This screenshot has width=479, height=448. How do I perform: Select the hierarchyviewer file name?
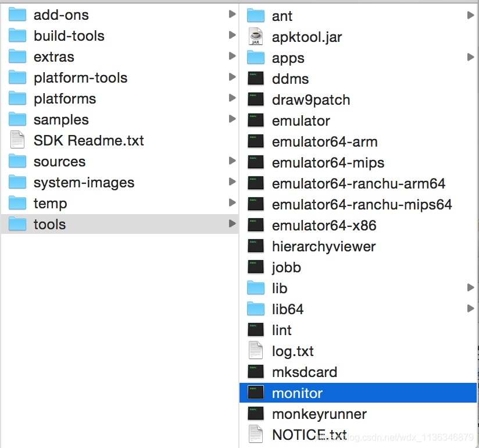click(324, 247)
